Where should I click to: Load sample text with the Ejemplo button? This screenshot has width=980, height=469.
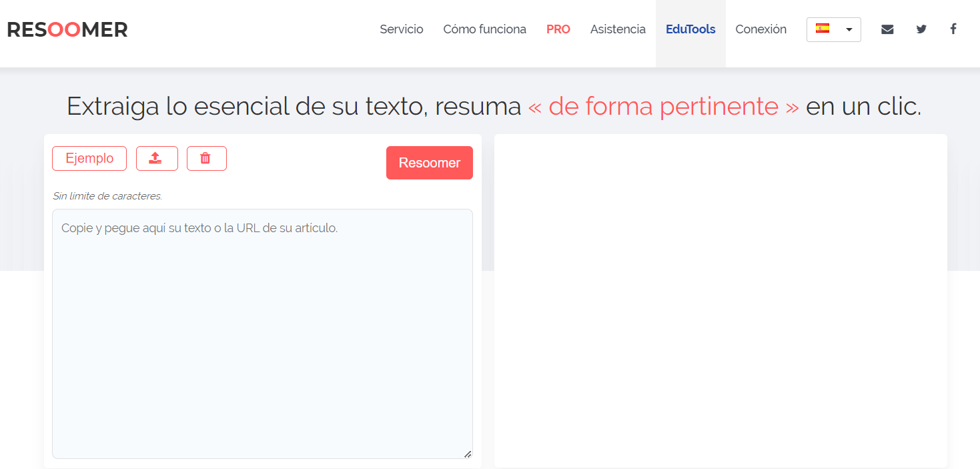click(89, 158)
